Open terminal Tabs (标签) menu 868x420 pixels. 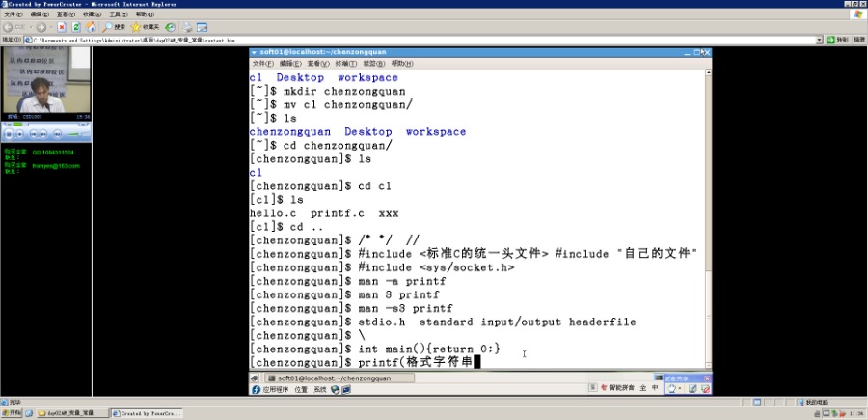click(x=373, y=64)
